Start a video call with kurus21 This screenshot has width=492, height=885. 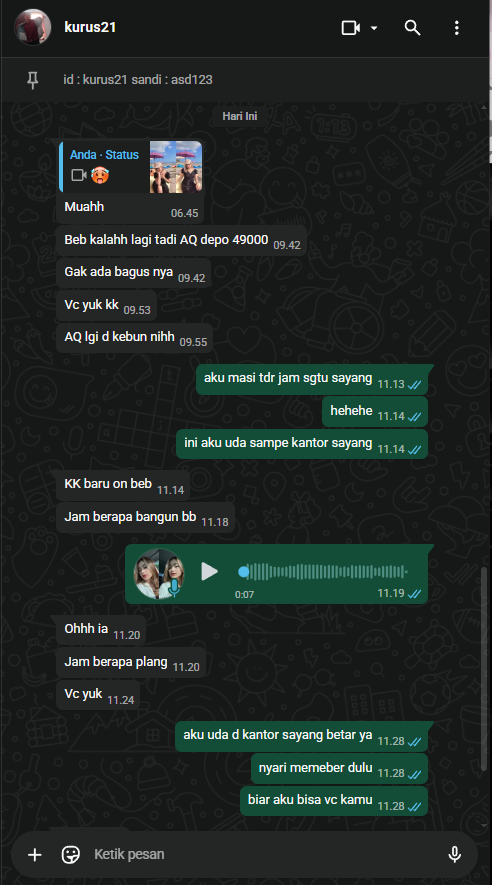[350, 28]
